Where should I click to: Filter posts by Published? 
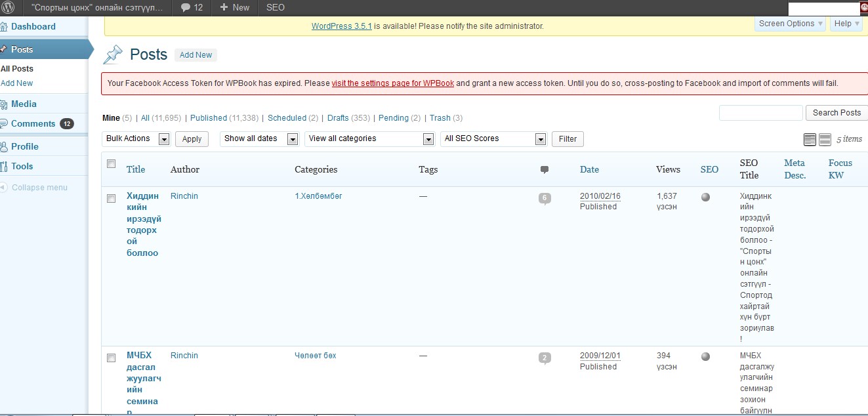[209, 118]
